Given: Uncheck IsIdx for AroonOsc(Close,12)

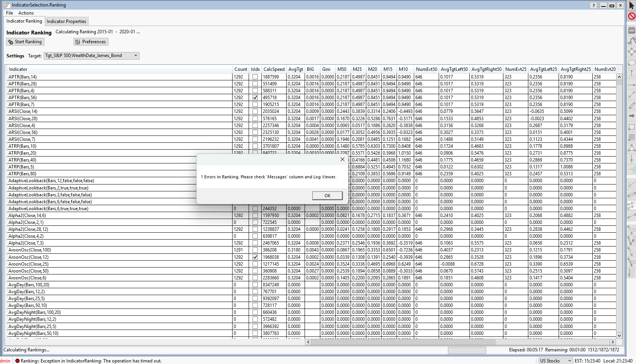Looking at the screenshot, I should (x=255, y=257).
